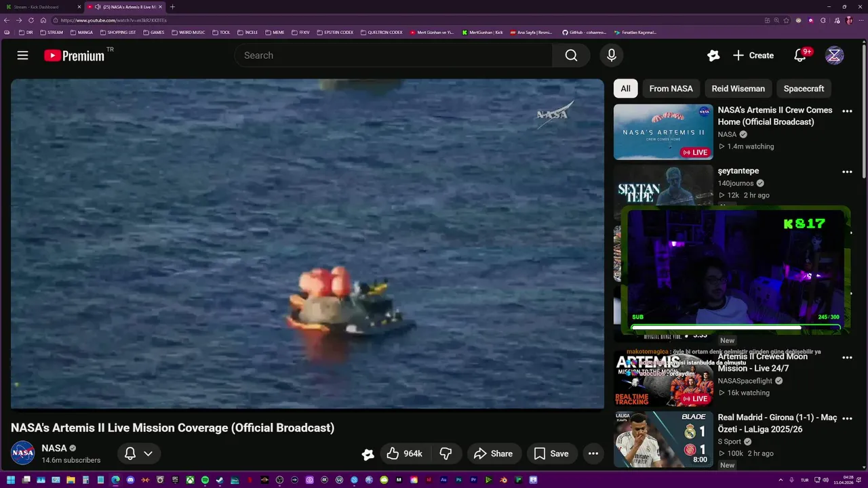Like the video with thumbs up

click(x=404, y=453)
